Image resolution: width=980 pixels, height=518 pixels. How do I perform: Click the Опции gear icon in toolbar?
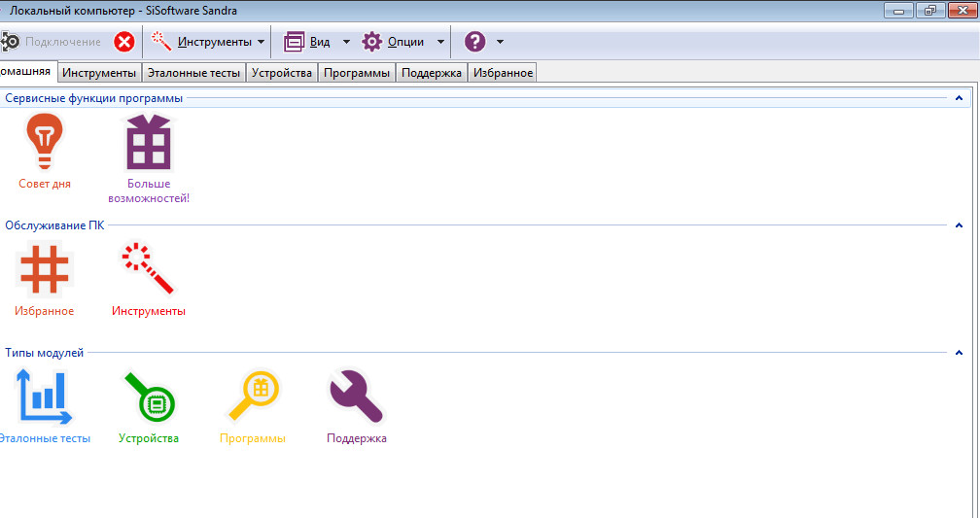pos(371,42)
